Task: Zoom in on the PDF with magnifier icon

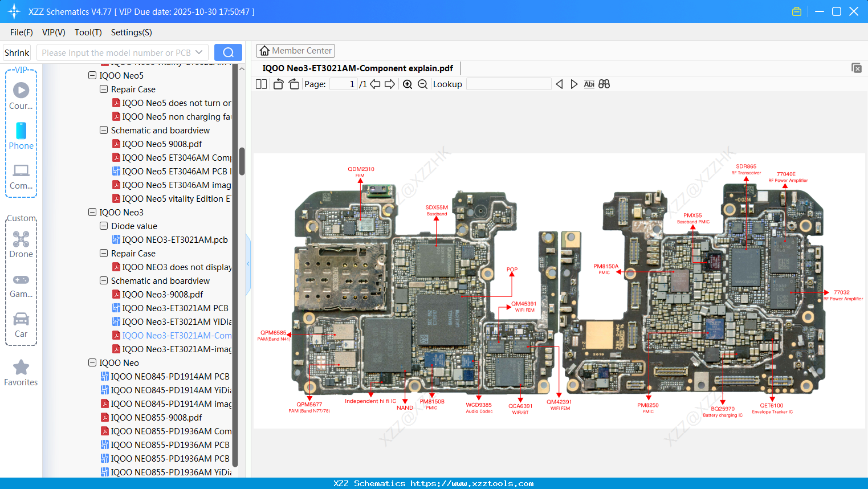Action: pyautogui.click(x=407, y=84)
